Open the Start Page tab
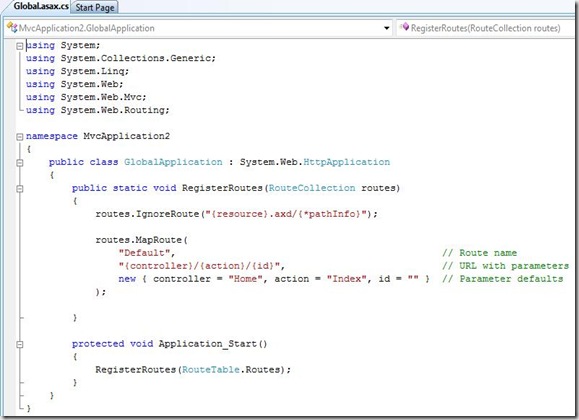This screenshot has width=579, height=420. [x=95, y=7]
